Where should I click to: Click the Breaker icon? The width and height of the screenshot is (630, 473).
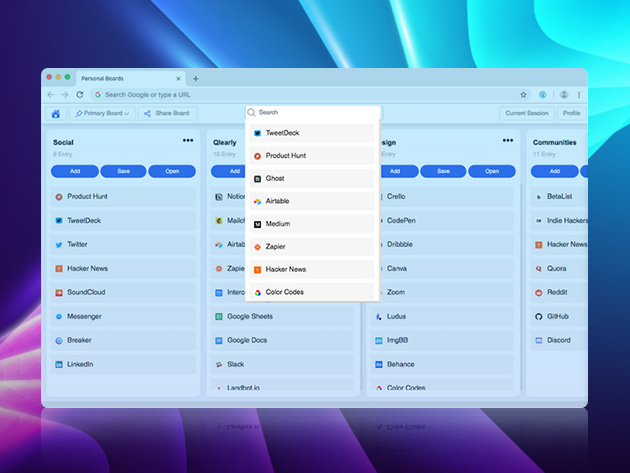coord(59,341)
